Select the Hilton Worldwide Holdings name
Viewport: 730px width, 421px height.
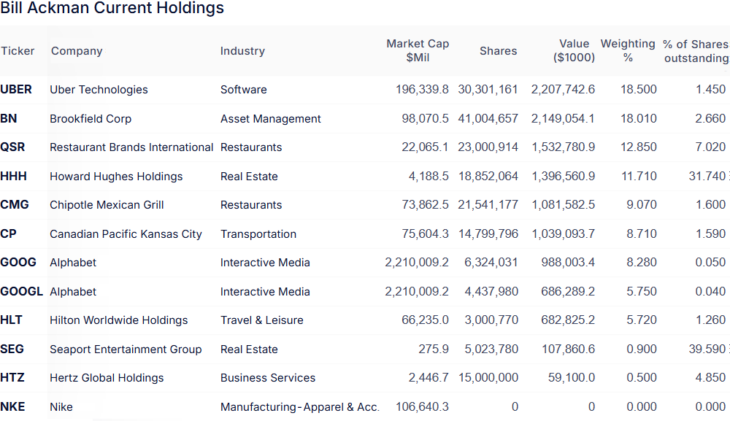pos(119,320)
